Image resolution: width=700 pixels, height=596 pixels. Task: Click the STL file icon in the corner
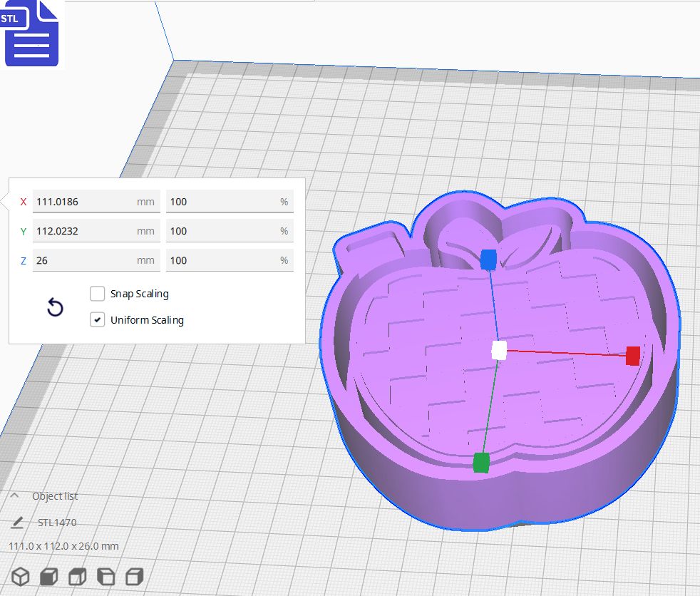point(31,33)
